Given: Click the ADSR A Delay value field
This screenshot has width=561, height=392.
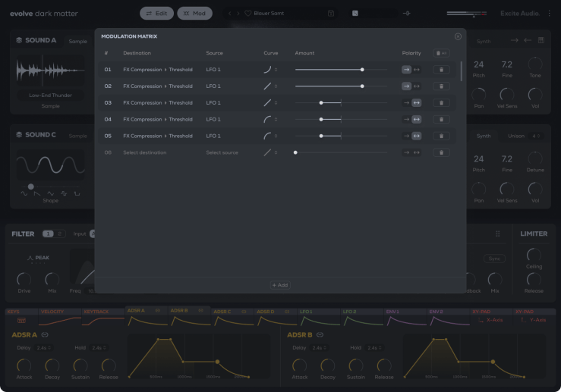Looking at the screenshot, I should [43, 348].
